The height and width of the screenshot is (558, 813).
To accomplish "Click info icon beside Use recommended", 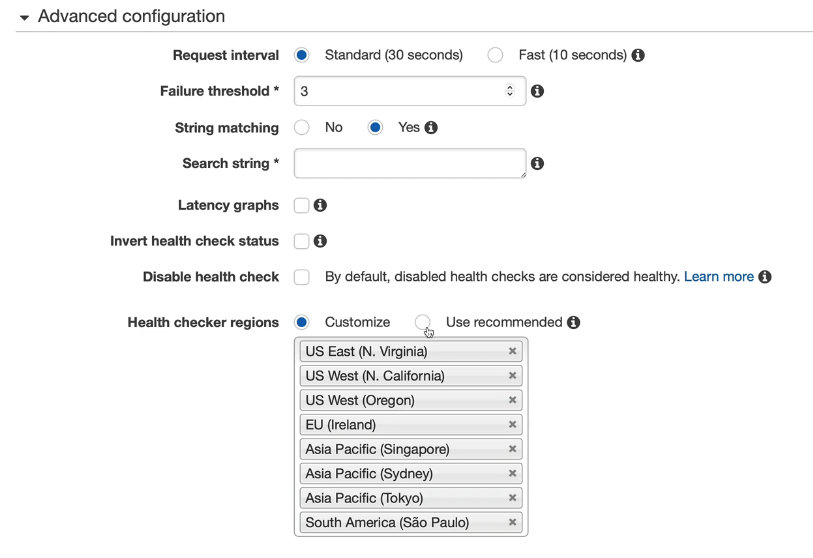I will [573, 323].
